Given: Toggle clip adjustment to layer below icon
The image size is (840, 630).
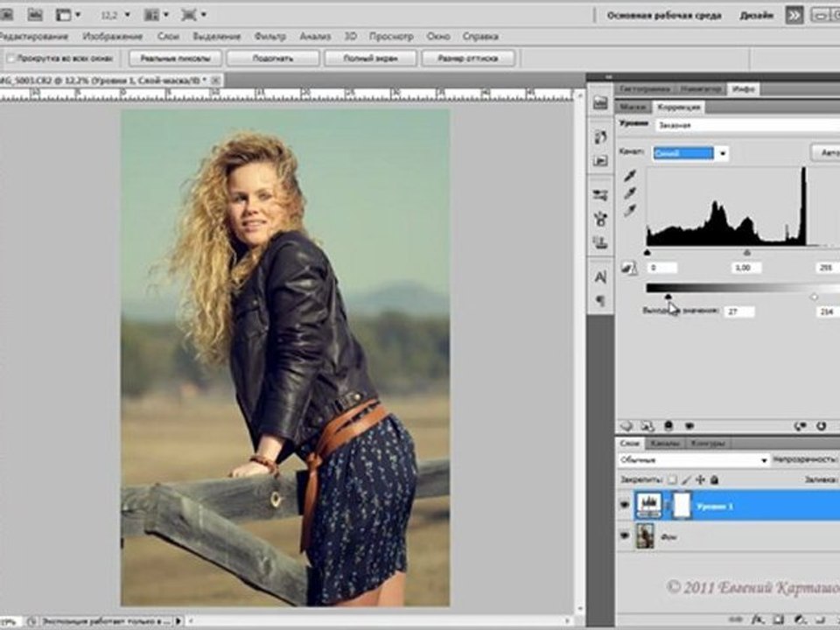Looking at the screenshot, I should [668, 426].
